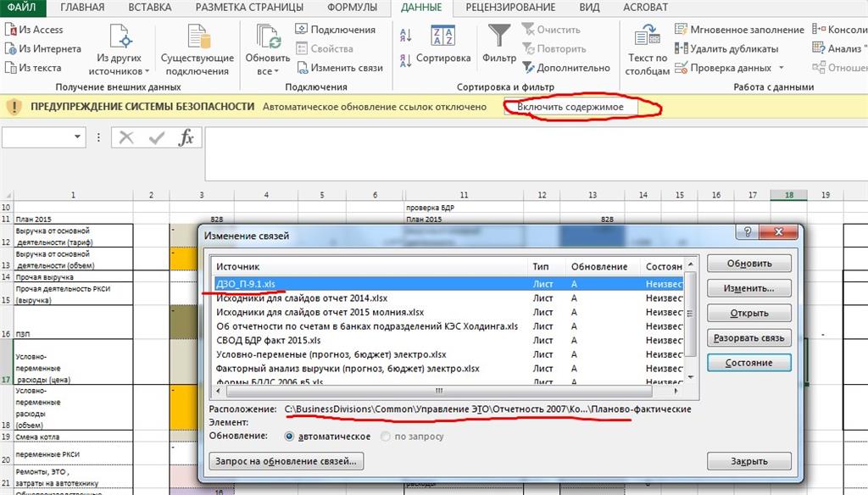
Task: Sort descending Я to А
Action: [406, 60]
